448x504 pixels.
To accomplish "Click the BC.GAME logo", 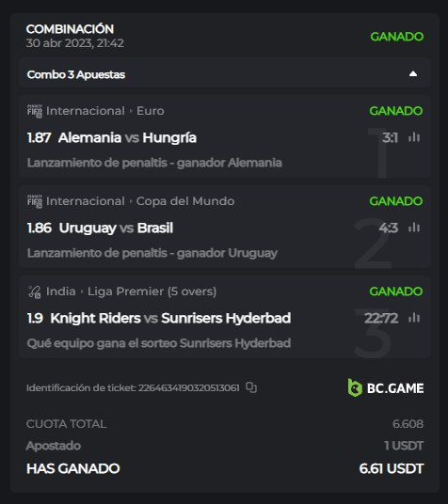I will (386, 388).
